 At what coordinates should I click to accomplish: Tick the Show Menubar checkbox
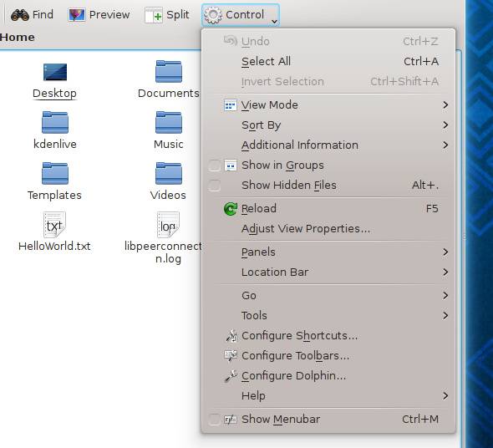click(x=215, y=420)
